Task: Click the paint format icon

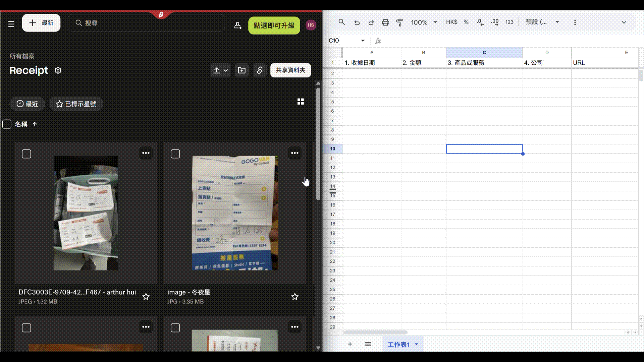Action: click(399, 22)
